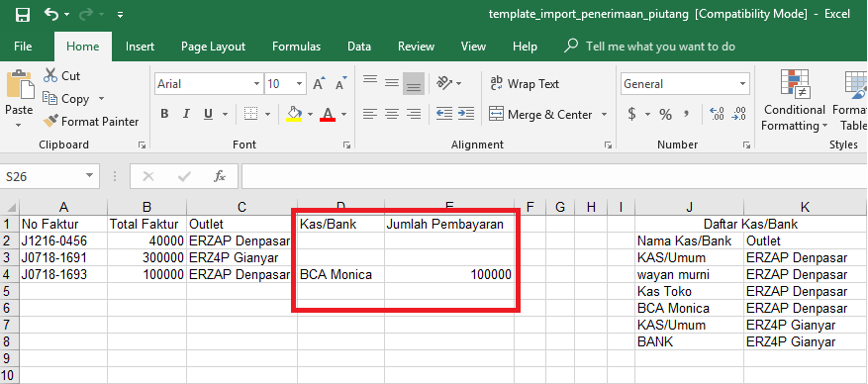Expand the Borders dropdown arrow
The height and width of the screenshot is (384, 868).
[x=268, y=115]
